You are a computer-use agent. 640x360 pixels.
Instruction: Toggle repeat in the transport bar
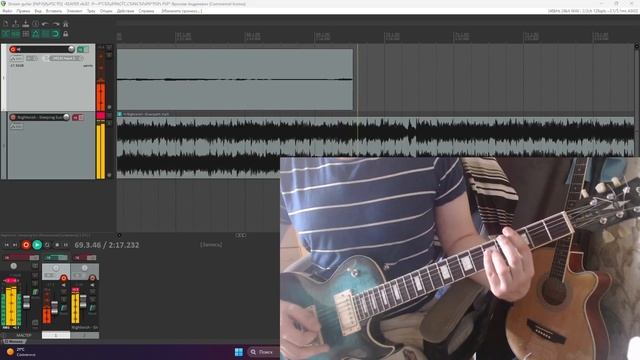(x=47, y=245)
